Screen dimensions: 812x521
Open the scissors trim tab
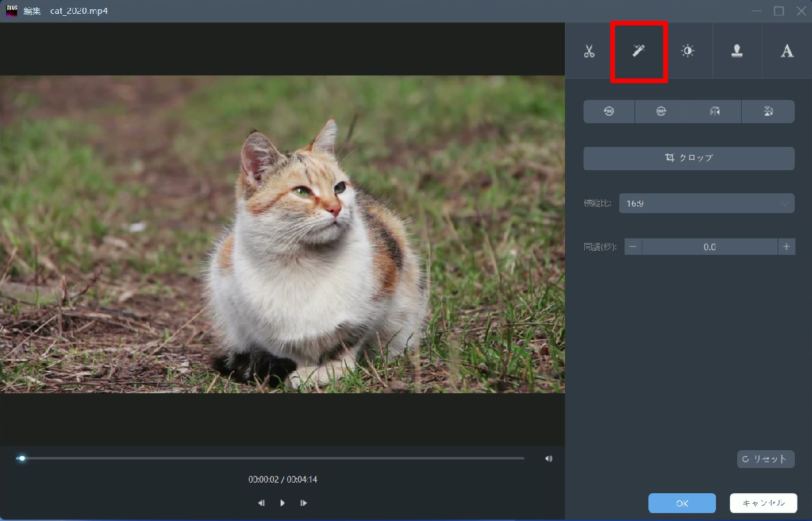(589, 51)
